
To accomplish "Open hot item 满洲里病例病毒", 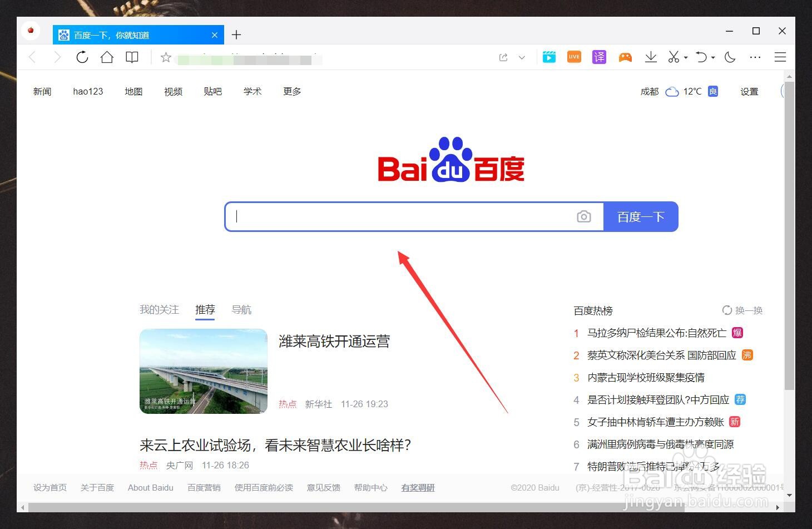I will point(660,444).
